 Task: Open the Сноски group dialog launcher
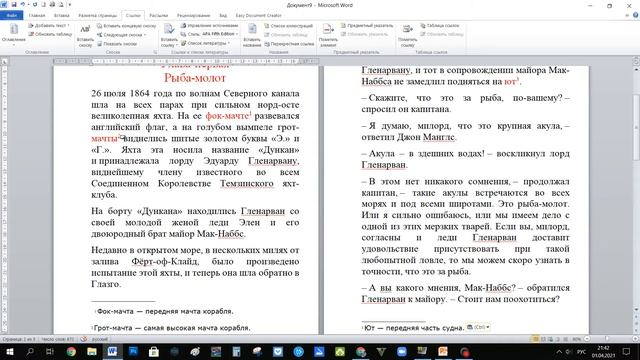tap(155, 52)
